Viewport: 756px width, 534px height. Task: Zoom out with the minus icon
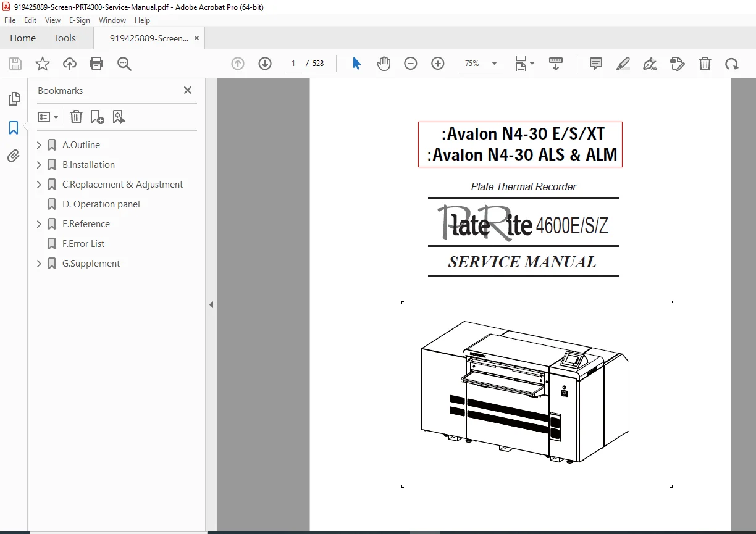point(411,64)
